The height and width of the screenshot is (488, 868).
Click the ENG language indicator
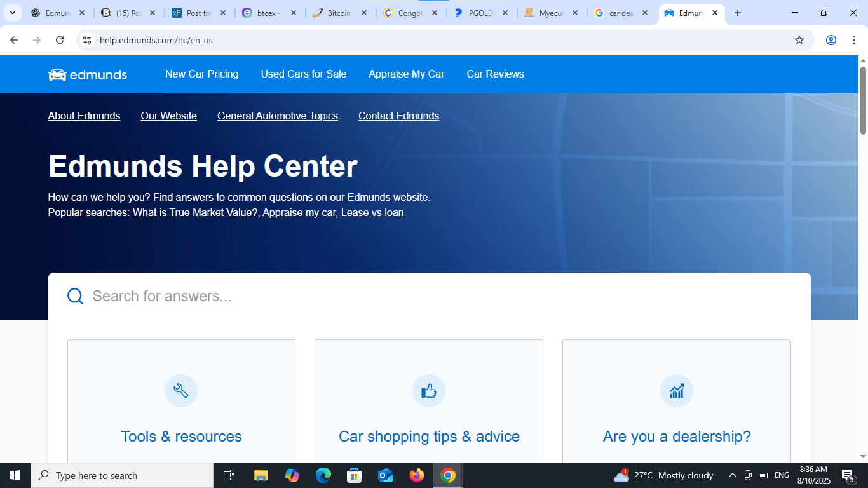pyautogui.click(x=782, y=475)
